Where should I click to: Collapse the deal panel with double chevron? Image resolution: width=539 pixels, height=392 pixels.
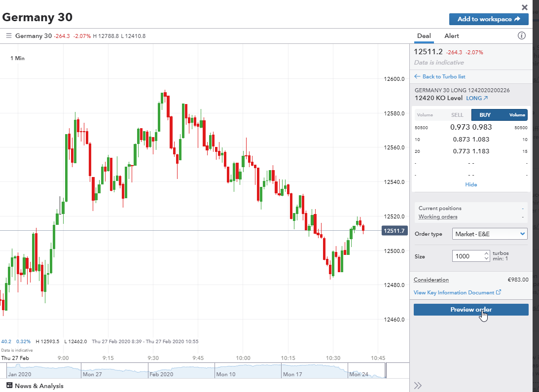(418, 386)
